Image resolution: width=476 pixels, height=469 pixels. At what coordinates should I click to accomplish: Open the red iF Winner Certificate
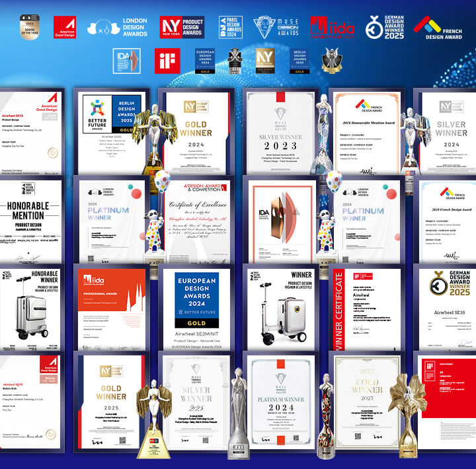point(367,308)
